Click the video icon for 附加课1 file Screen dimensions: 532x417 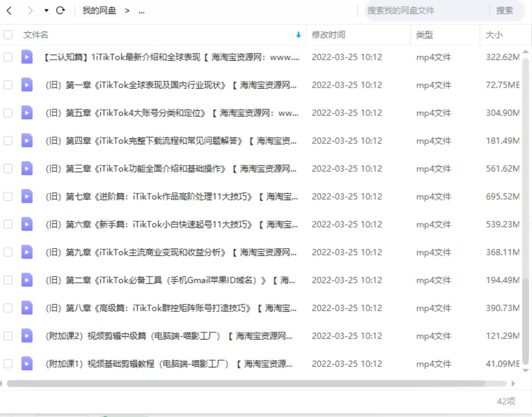(x=27, y=363)
